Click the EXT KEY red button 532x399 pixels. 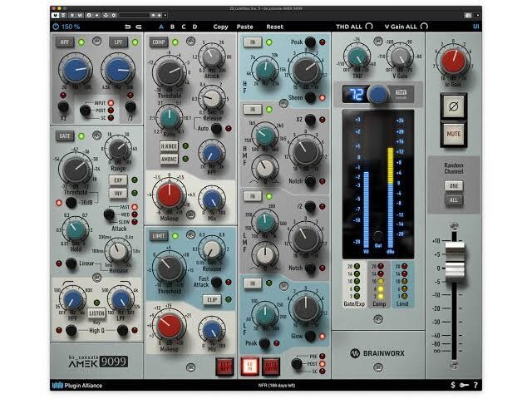coord(224,367)
